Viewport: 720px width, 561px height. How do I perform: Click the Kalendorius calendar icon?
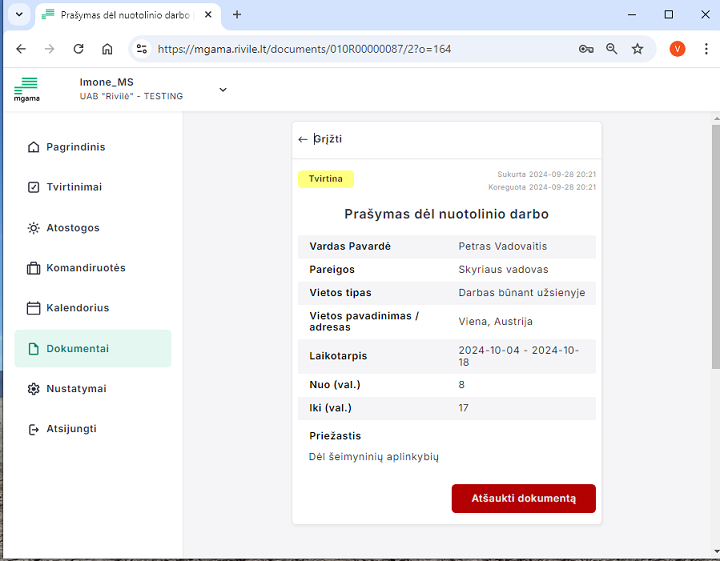coord(33,308)
